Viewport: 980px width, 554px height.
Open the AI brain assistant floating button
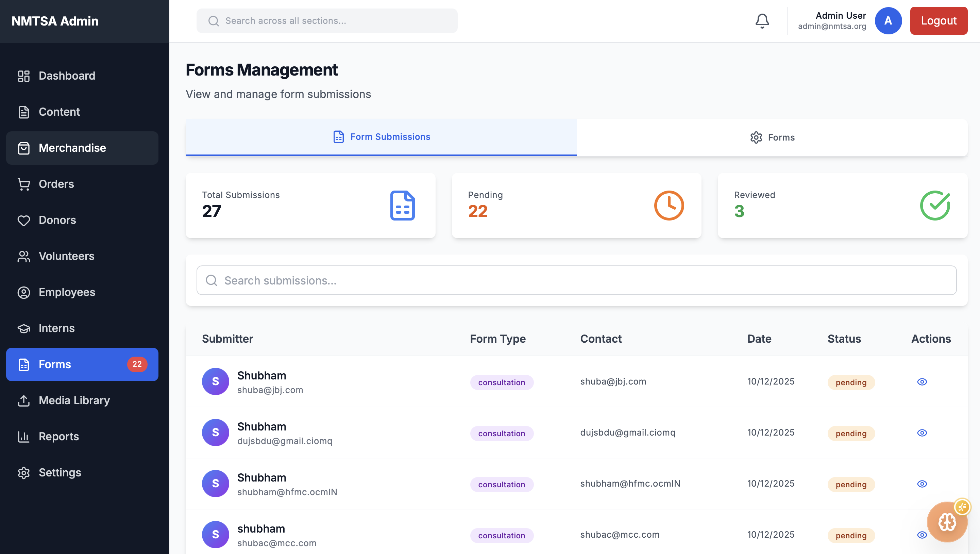coord(947,522)
